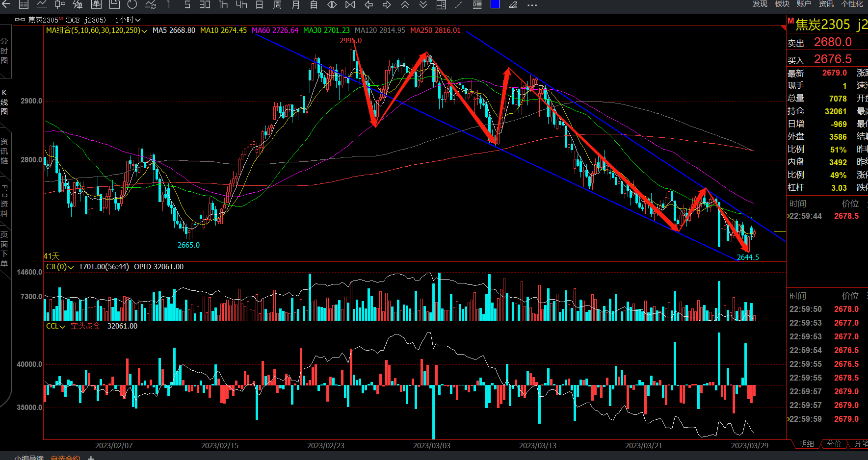Expand the 1小时 period dropdown
Screen dimensions: 868x460
[128, 20]
